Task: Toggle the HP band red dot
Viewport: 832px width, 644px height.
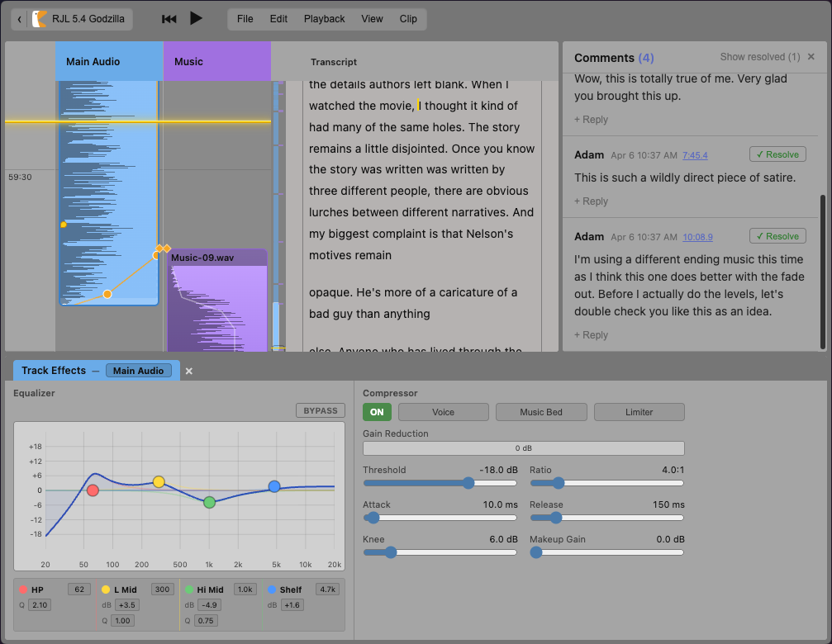Action: coord(23,590)
